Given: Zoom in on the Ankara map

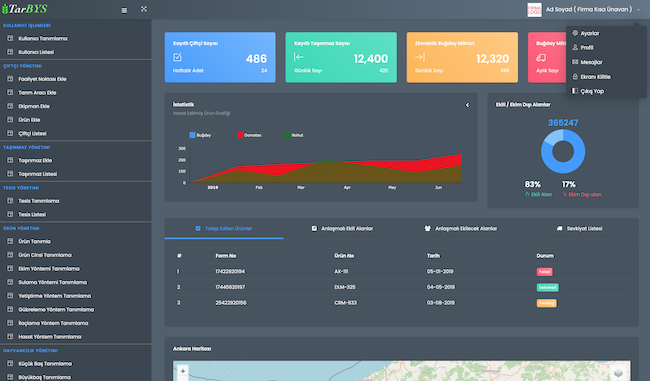Looking at the screenshot, I should tap(183, 371).
